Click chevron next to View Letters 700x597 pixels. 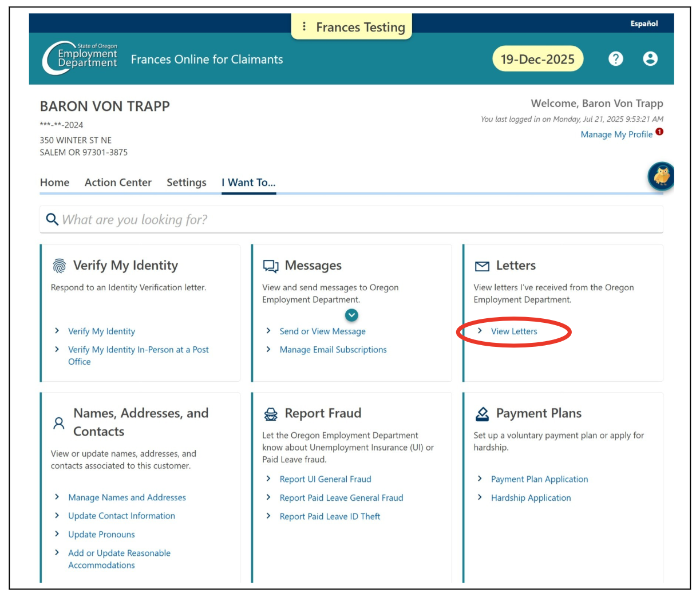[480, 331]
